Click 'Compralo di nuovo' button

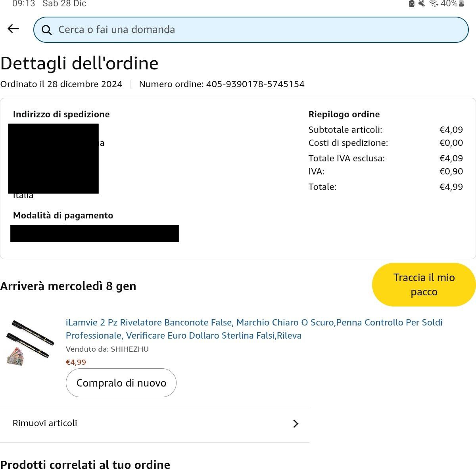121,383
